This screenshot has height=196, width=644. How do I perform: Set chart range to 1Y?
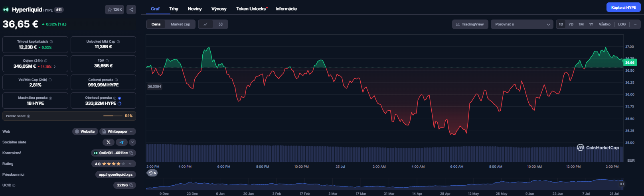click(591, 24)
